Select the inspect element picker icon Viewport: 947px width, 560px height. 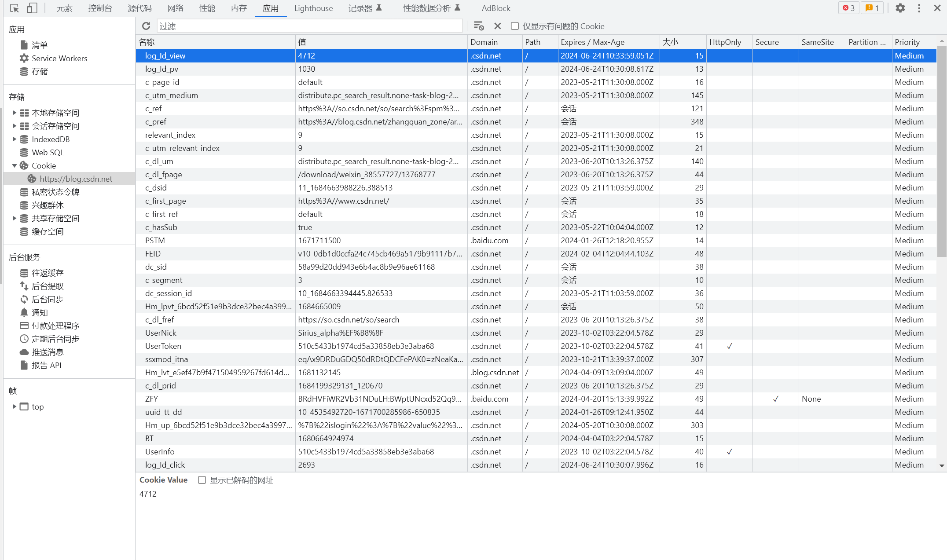click(x=14, y=8)
